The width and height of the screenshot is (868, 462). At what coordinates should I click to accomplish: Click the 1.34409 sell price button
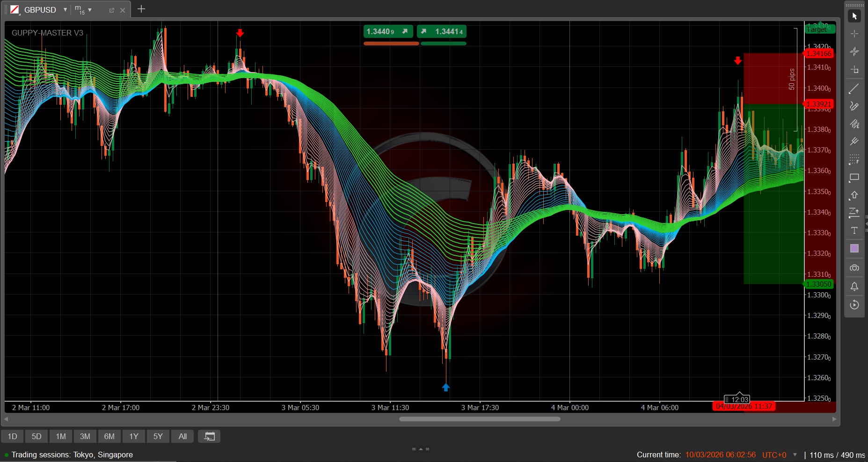click(388, 31)
